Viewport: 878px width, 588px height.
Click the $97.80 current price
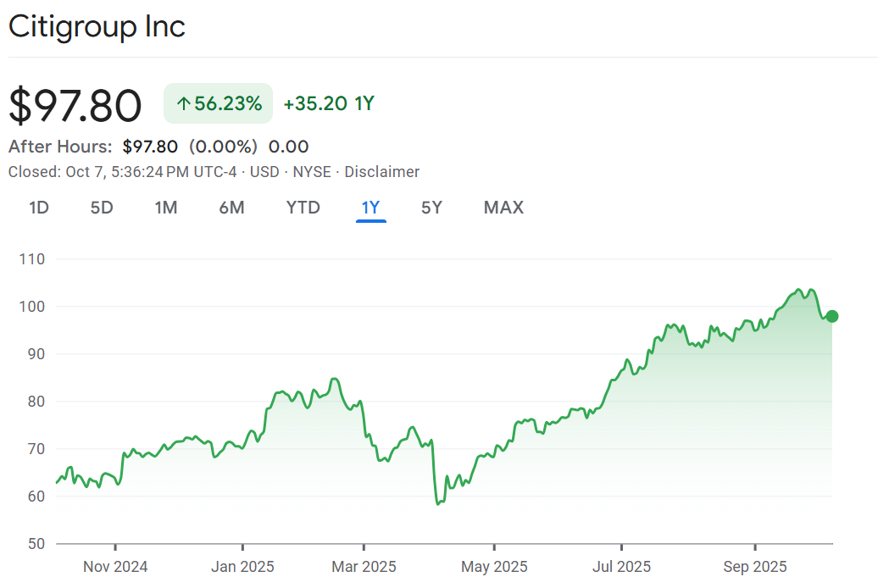coord(75,106)
